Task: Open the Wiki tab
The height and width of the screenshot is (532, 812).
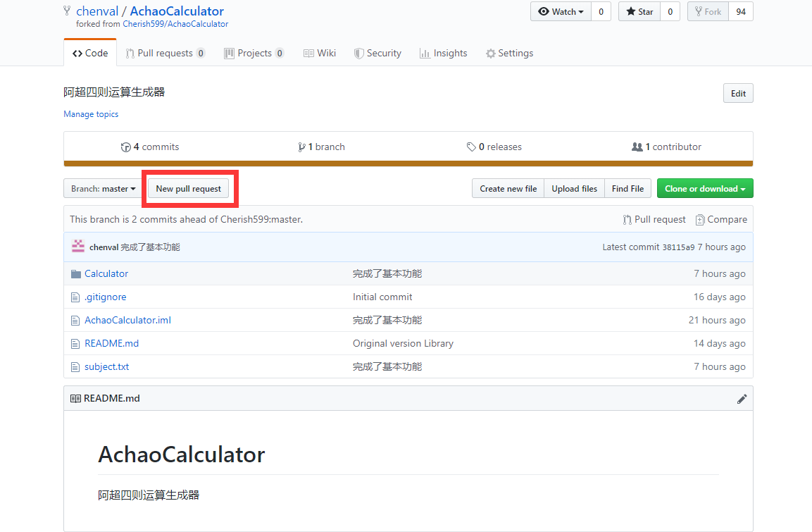Action: 320,53
